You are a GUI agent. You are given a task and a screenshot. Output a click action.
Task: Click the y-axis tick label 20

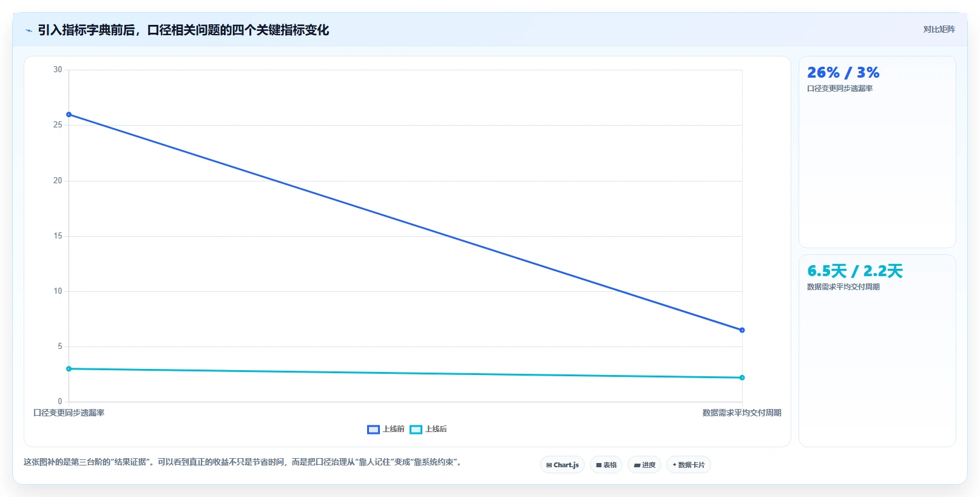click(58, 181)
